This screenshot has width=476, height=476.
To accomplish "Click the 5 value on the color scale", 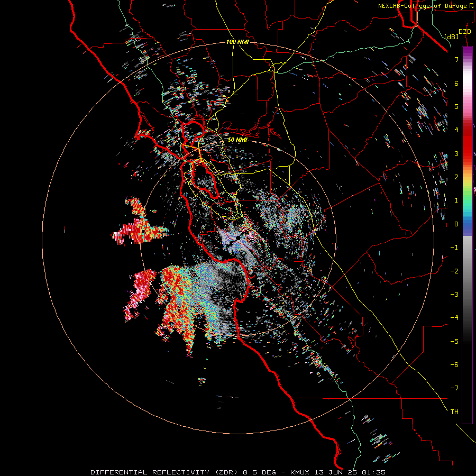I will 456,106.
